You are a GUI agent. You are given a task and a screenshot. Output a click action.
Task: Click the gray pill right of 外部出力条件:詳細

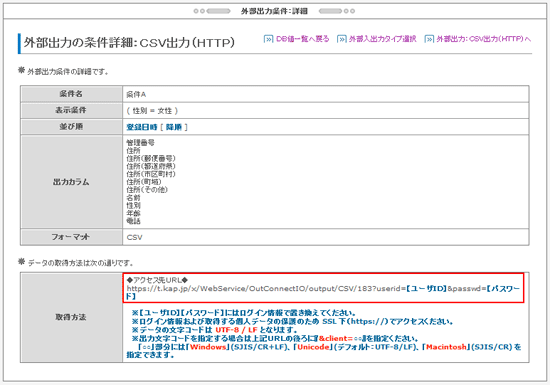pos(330,11)
